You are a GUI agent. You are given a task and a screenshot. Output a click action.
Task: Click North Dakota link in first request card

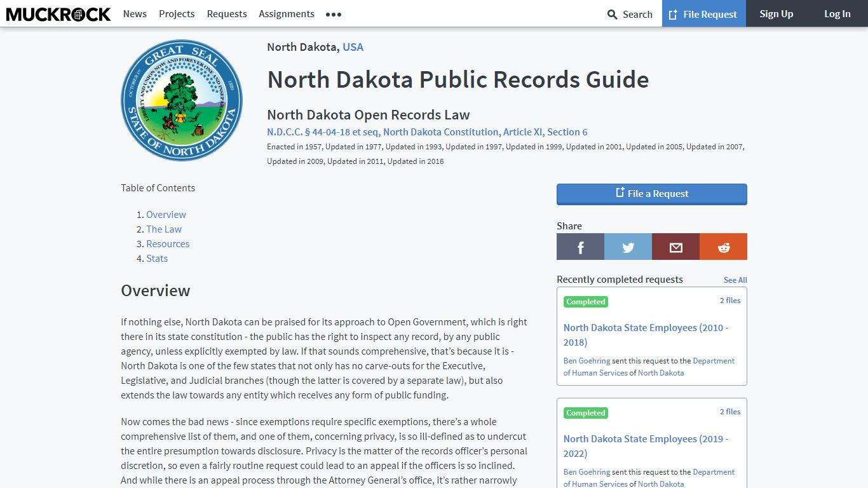click(661, 373)
